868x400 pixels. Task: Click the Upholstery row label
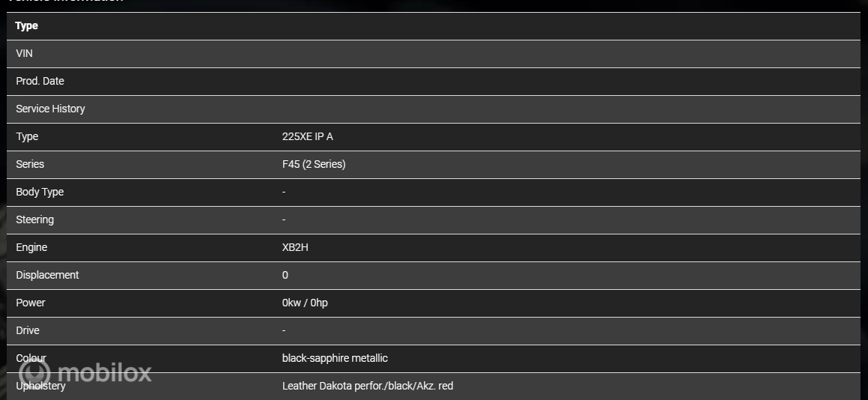pyautogui.click(x=40, y=386)
